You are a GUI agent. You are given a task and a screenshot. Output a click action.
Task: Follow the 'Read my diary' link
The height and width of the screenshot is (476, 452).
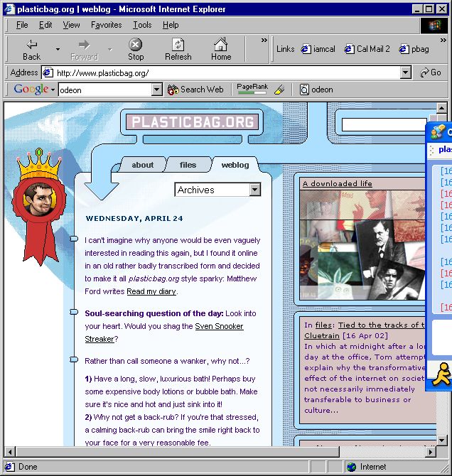151,291
